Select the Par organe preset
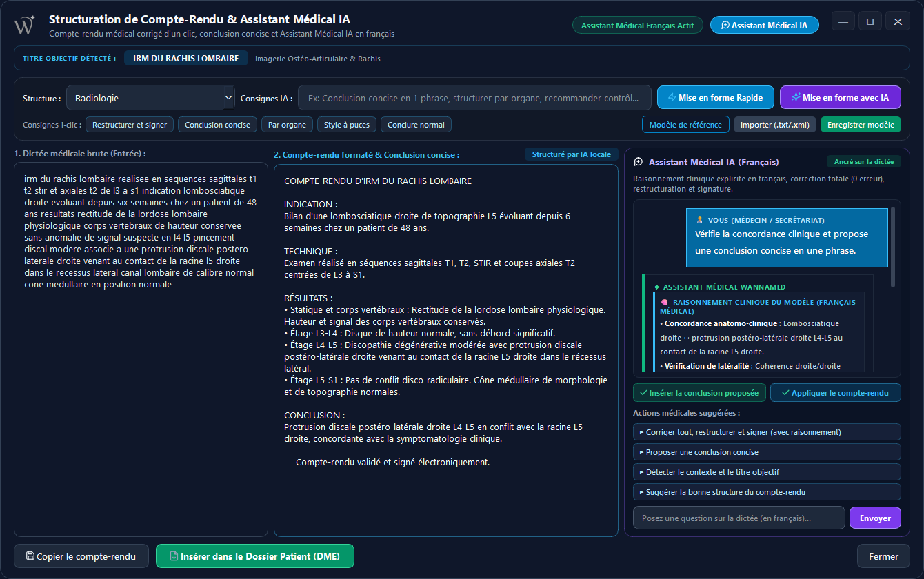924x579 pixels. point(287,125)
